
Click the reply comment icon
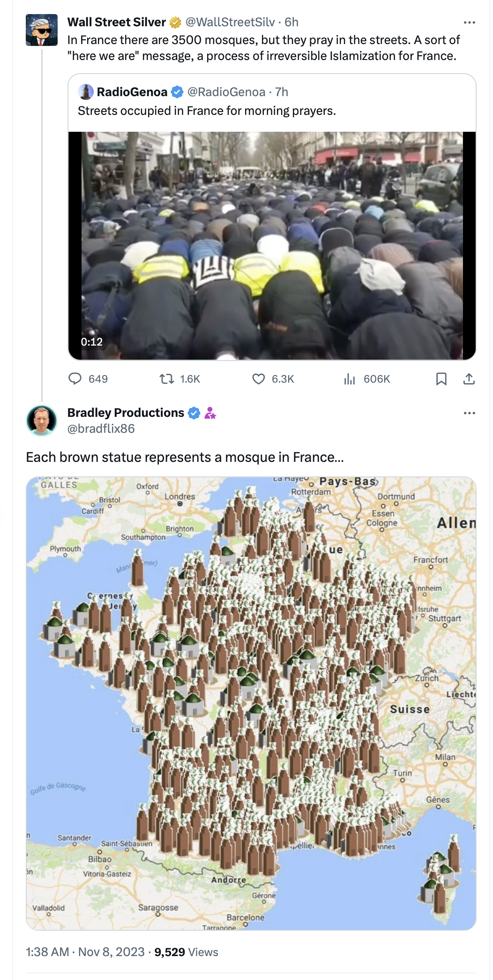coord(75,378)
